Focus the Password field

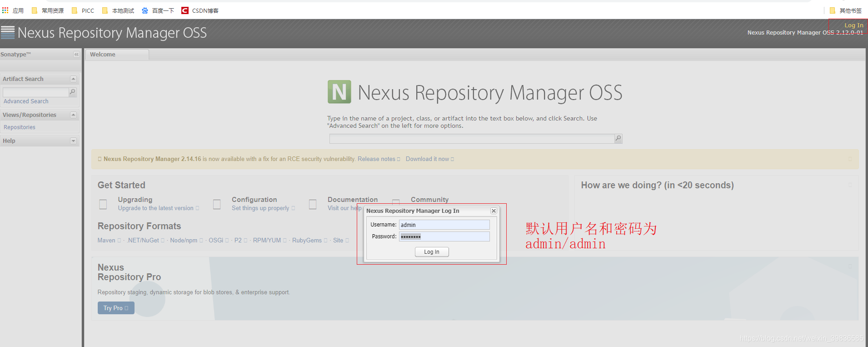click(444, 236)
